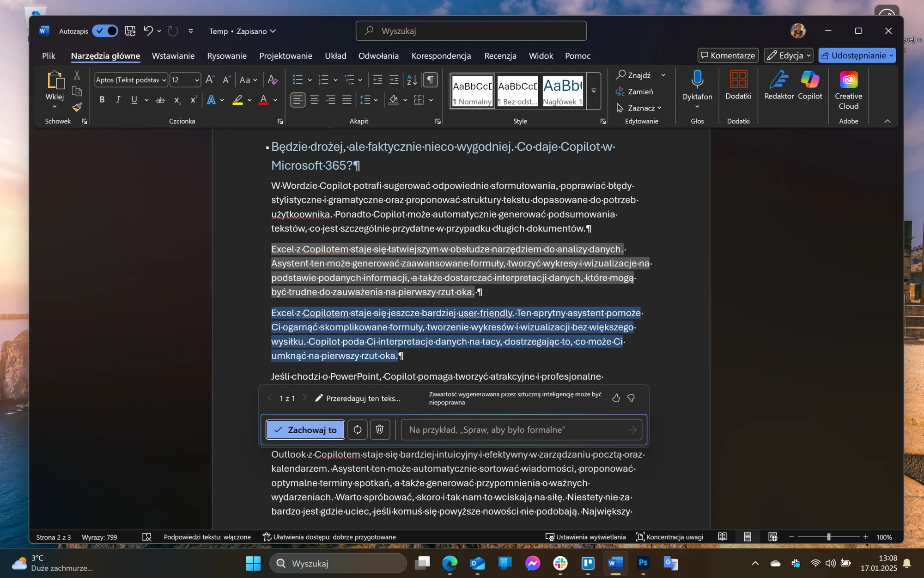Click Zamień replace button

(x=635, y=92)
